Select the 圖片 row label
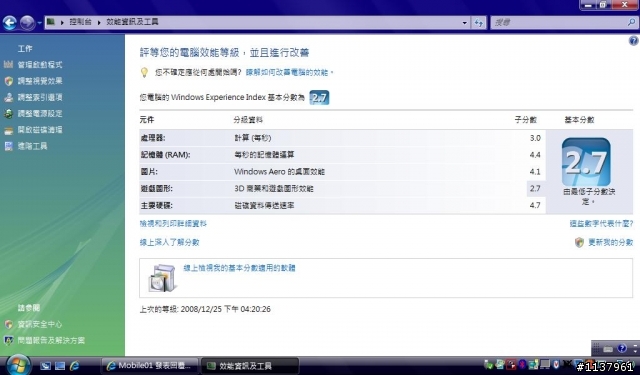The width and height of the screenshot is (640, 375). [149, 171]
